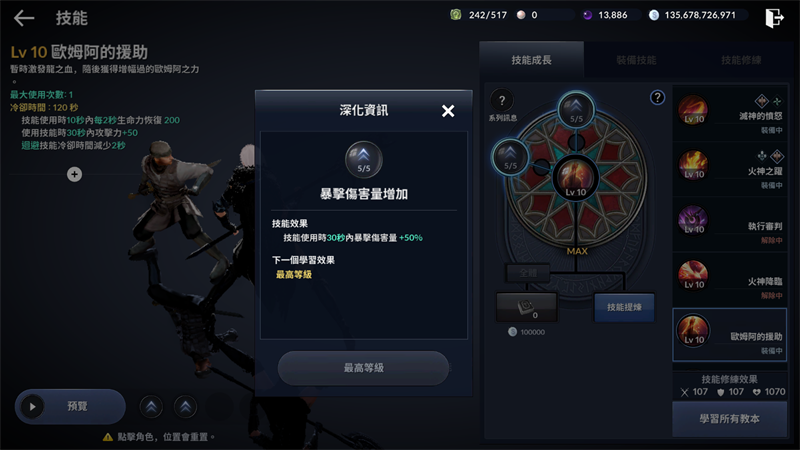Play the skill preview with 預覽
Screen dimensions: 800x450
pyautogui.click(x=70, y=407)
